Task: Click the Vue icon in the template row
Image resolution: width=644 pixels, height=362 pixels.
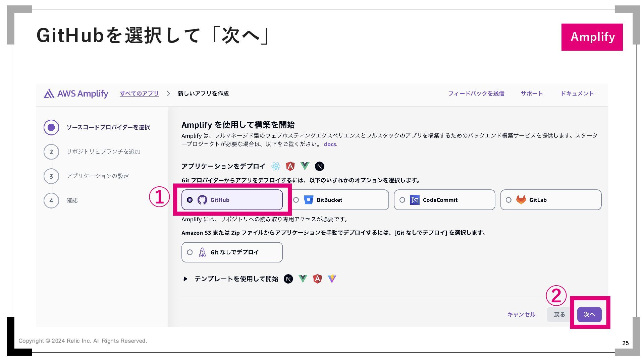Action: [303, 279]
